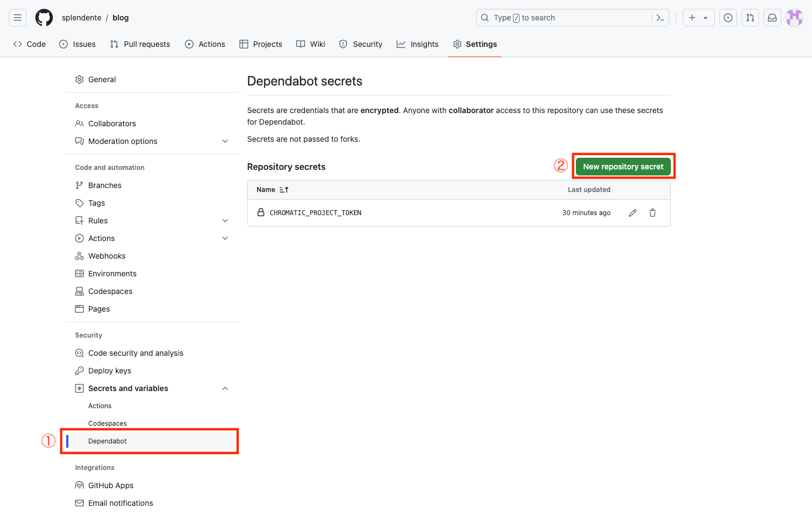Open Codespaces settings under Code and automation
The width and height of the screenshot is (812, 529).
(152, 291)
